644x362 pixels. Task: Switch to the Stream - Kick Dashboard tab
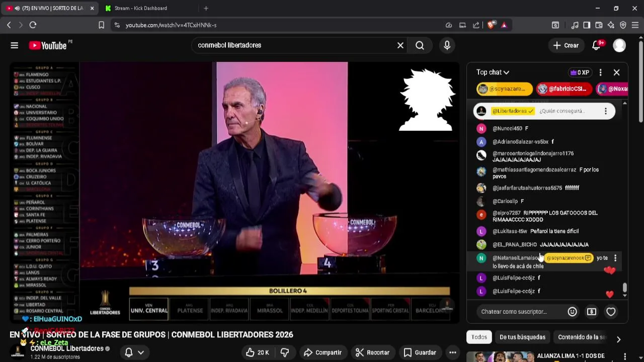(x=140, y=8)
